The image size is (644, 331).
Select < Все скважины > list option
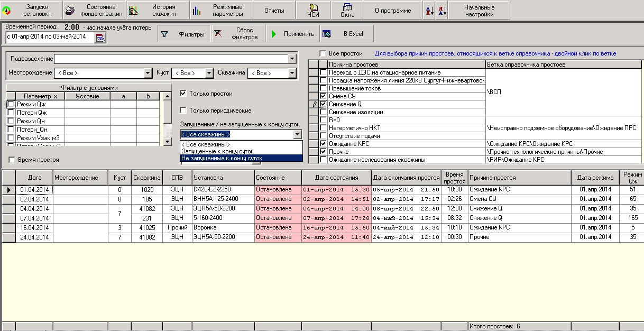pyautogui.click(x=242, y=144)
